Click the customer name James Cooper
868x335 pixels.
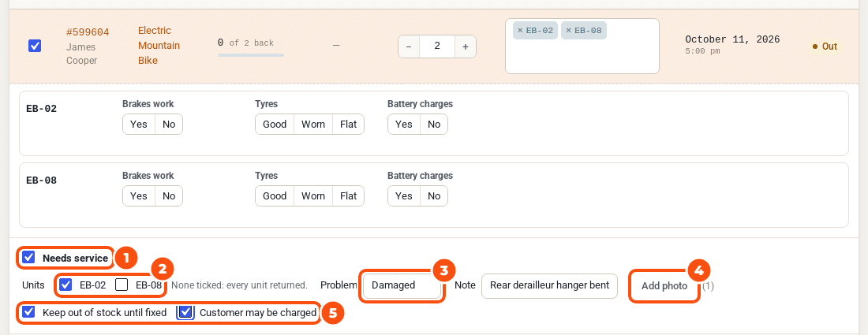pos(81,54)
